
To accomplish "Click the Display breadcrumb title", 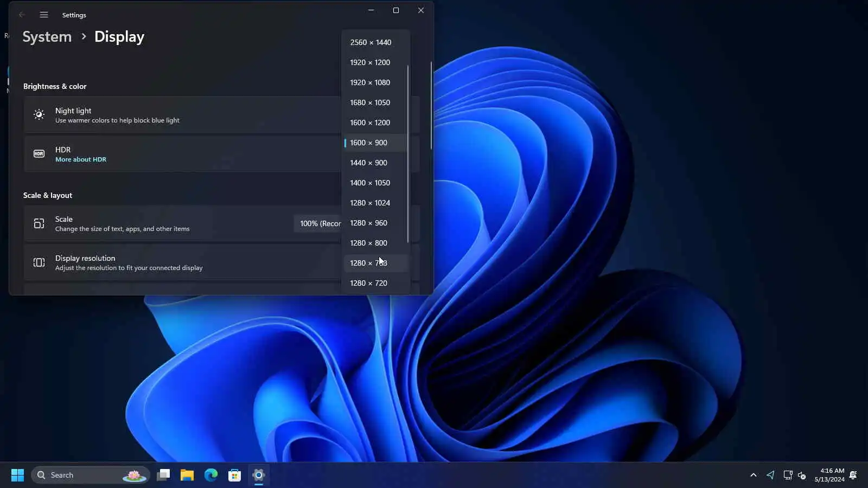I will (x=119, y=37).
